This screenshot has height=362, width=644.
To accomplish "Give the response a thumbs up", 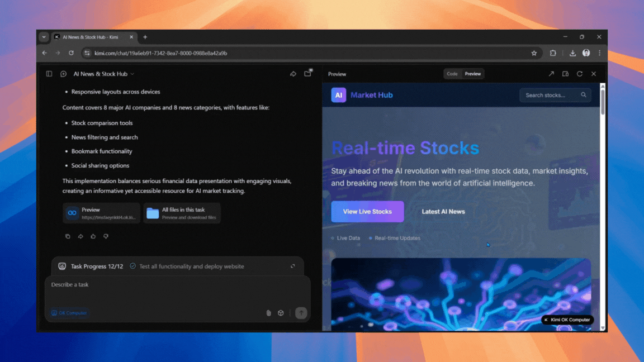I will 93,236.
